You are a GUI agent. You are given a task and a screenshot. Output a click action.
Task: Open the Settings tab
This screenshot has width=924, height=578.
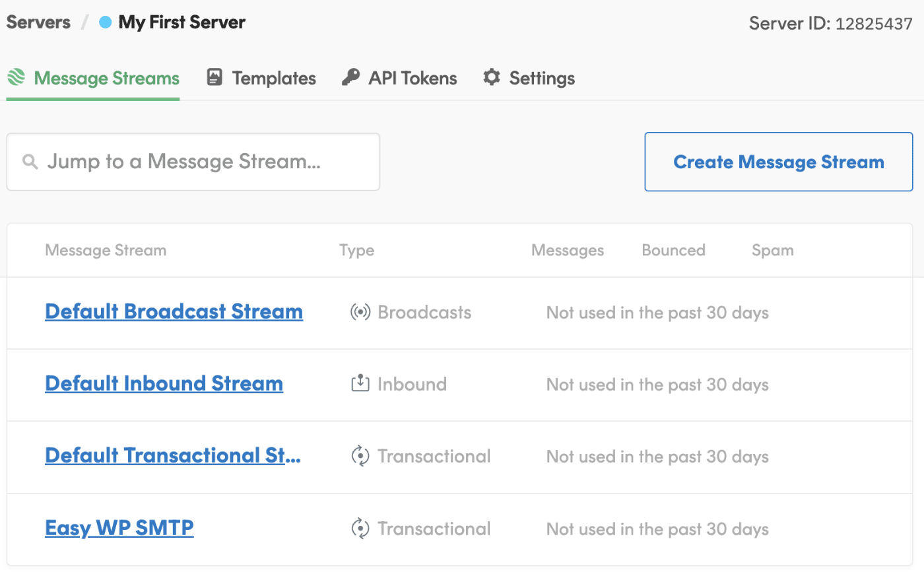coord(529,79)
